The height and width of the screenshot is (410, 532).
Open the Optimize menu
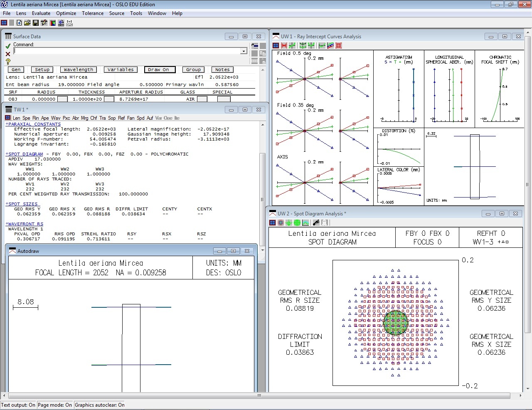point(66,13)
